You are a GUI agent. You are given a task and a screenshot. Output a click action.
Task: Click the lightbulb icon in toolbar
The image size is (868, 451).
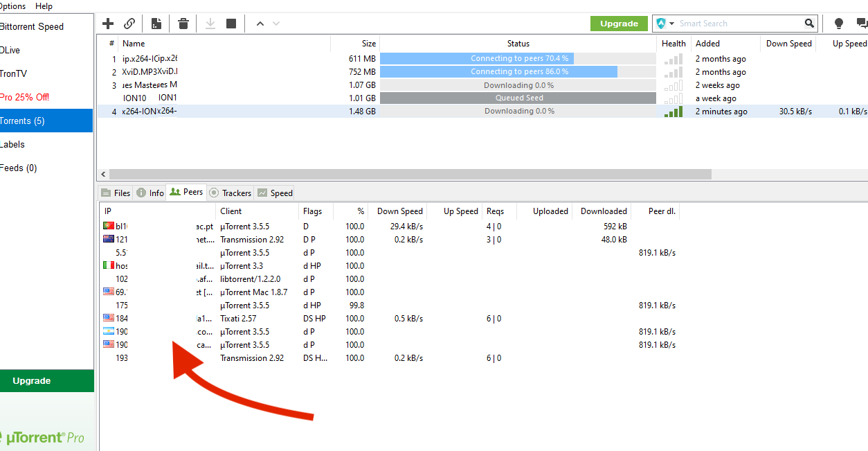coord(839,24)
